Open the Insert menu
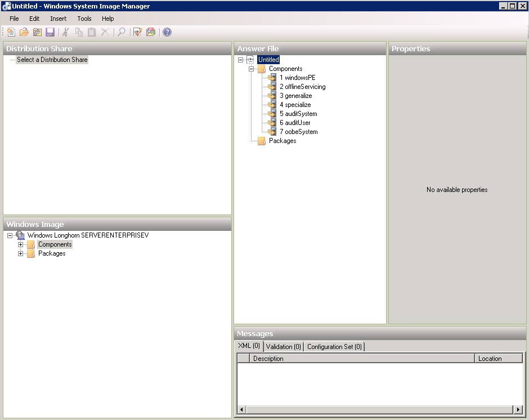Screen dimensions: 529x420 point(59,19)
